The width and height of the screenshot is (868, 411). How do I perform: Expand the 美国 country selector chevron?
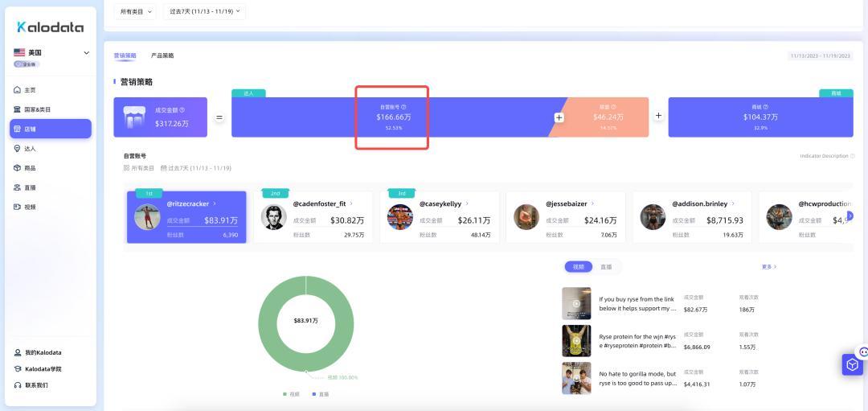click(x=86, y=52)
